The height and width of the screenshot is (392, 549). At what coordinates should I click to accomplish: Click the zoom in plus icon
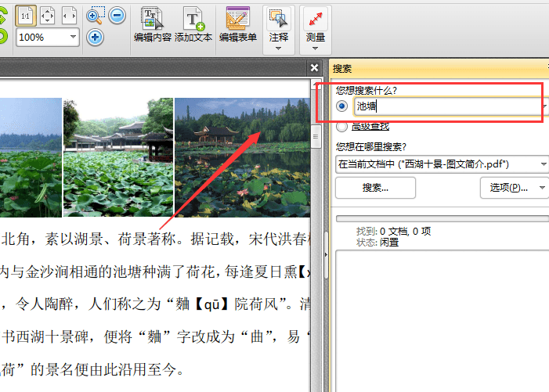click(x=95, y=37)
